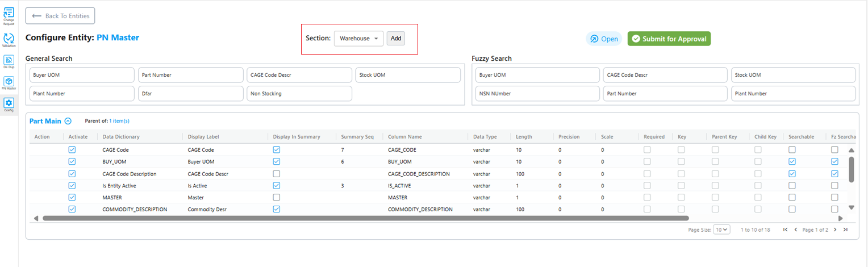Collapse the Part Main section
The image size is (868, 267).
[68, 121]
